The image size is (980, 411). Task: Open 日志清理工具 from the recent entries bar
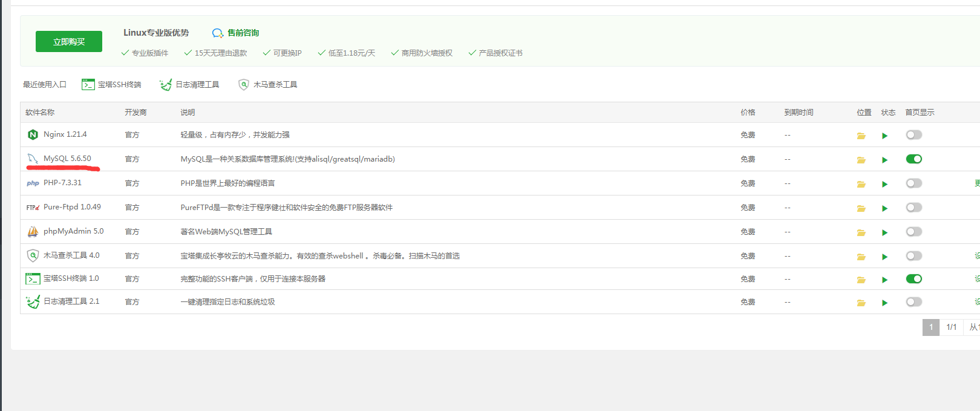point(189,85)
